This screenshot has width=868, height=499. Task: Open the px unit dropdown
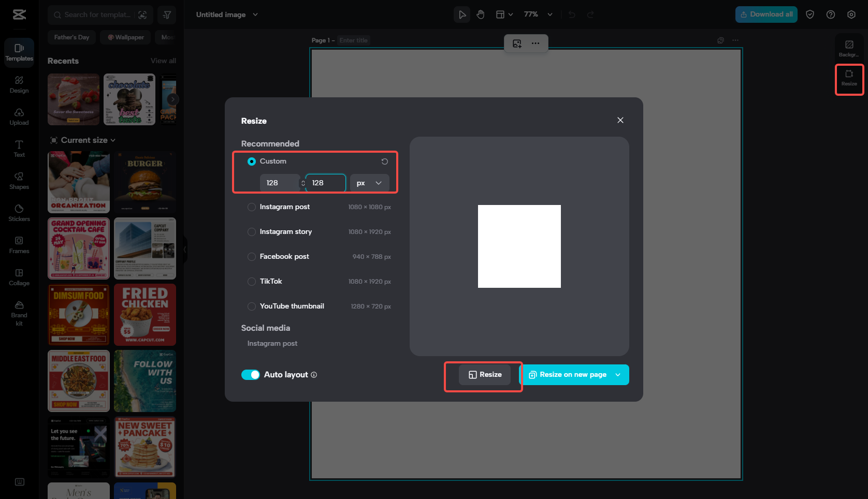[369, 183]
